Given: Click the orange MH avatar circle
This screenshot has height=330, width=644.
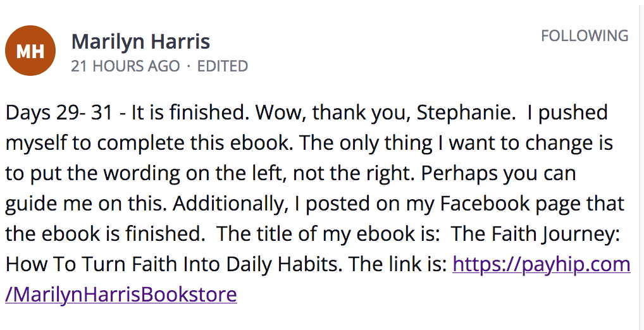Looking at the screenshot, I should click(30, 51).
